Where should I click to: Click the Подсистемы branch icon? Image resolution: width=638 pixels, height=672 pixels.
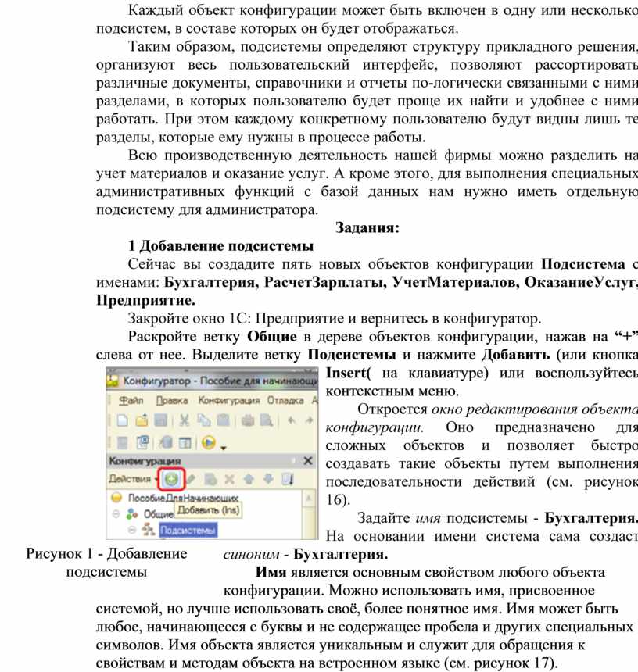(x=149, y=530)
